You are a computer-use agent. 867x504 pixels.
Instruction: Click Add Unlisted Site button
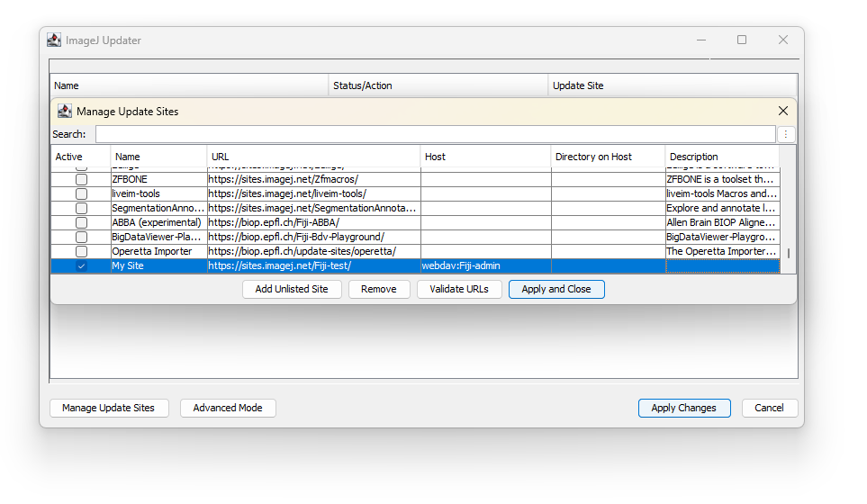pos(292,289)
